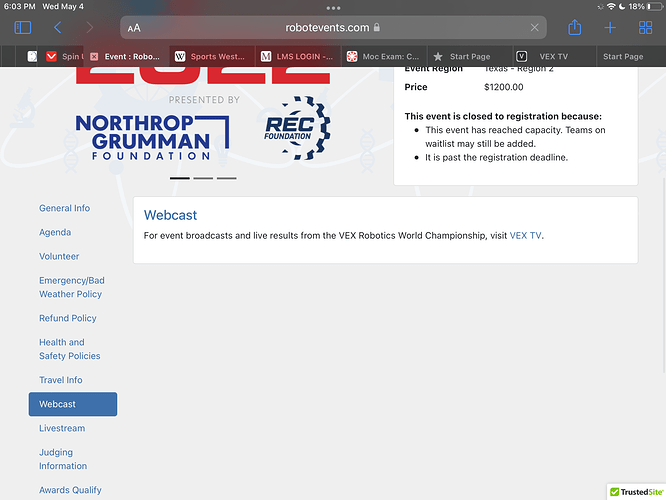This screenshot has height=500, width=666.
Task: Switch to the Spin U tab
Action: pyautogui.click(x=65, y=56)
